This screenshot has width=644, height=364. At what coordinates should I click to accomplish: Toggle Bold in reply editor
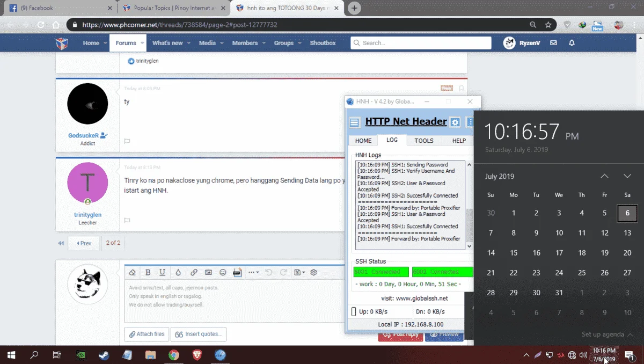click(148, 272)
